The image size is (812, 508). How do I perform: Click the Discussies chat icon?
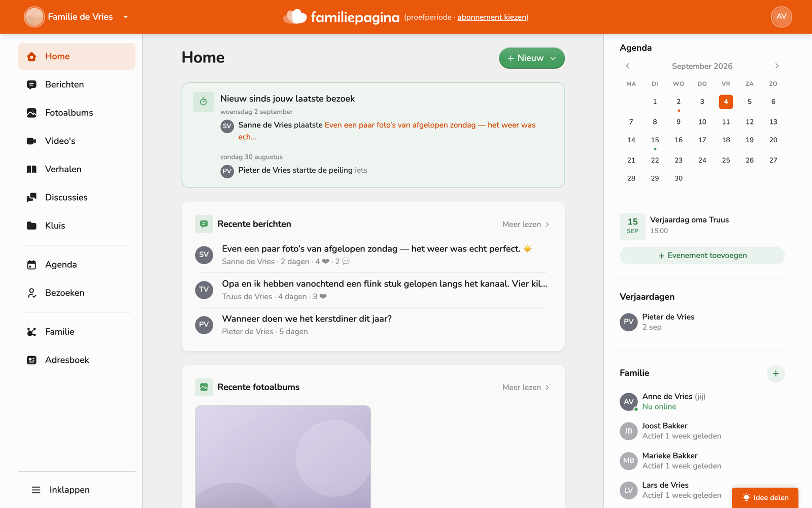click(x=31, y=198)
